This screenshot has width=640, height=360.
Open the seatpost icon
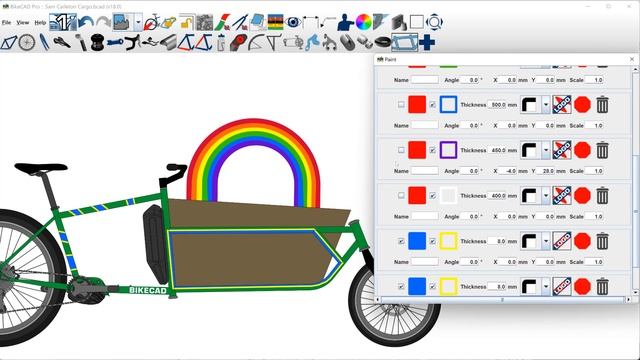[x=80, y=42]
